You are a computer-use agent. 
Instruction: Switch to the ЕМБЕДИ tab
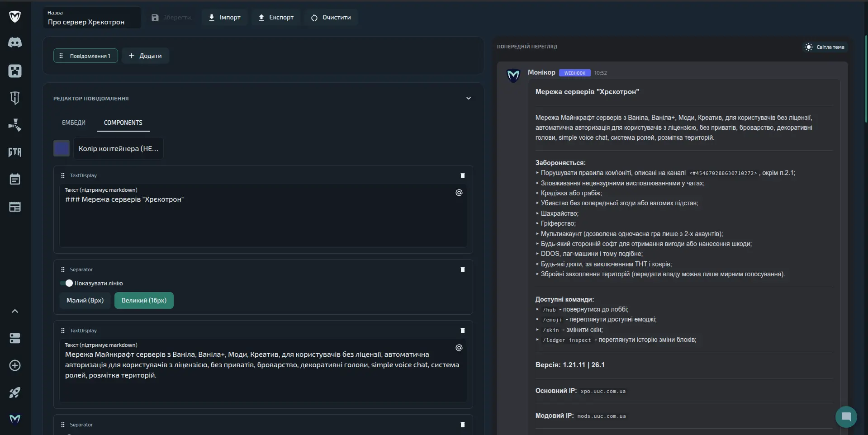tap(74, 123)
